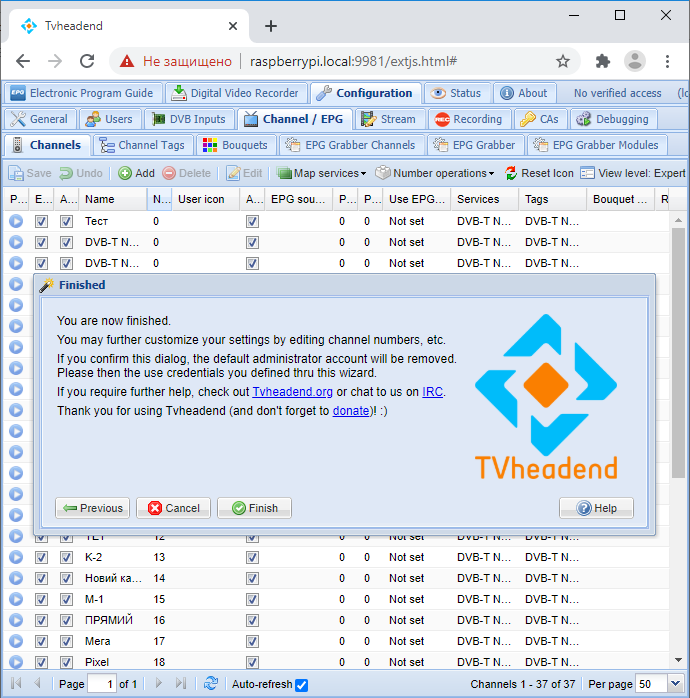This screenshot has height=698, width=690.
Task: Toggle Enabled checkbox for Pixel
Action: [x=41, y=662]
